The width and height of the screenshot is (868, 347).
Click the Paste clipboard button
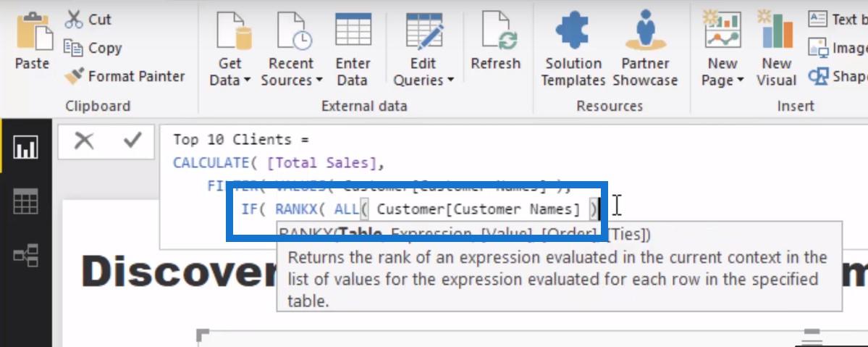tap(32, 41)
